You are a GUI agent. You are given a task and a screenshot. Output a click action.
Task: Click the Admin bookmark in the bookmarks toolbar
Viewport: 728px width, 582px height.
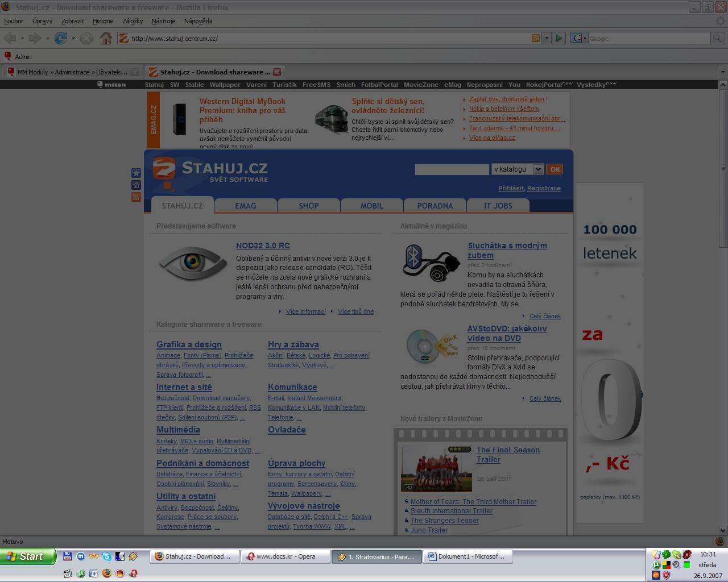(x=18, y=57)
